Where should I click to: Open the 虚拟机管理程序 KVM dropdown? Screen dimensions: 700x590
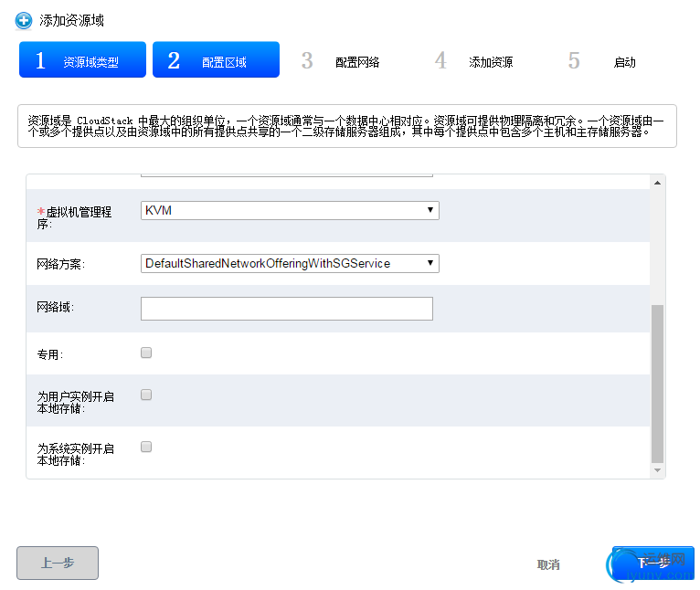point(290,210)
